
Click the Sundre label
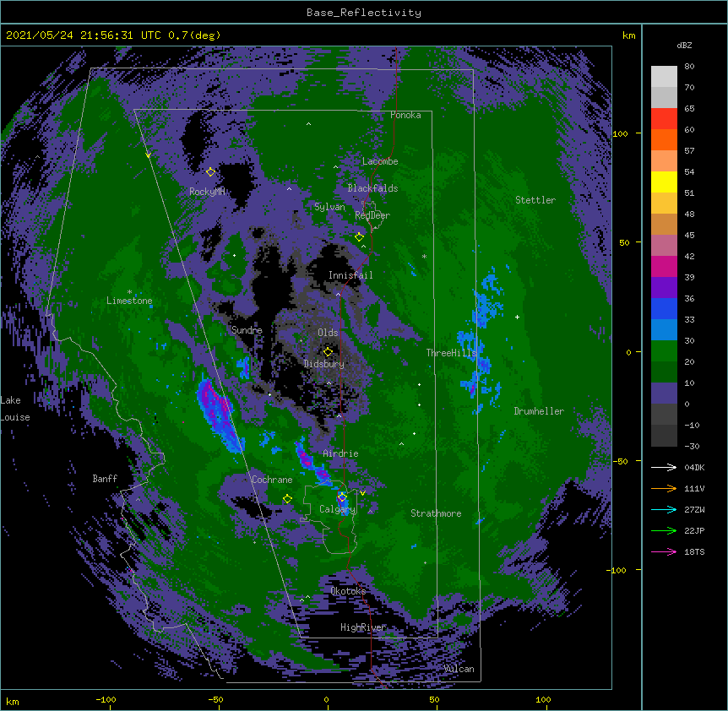[x=247, y=330]
